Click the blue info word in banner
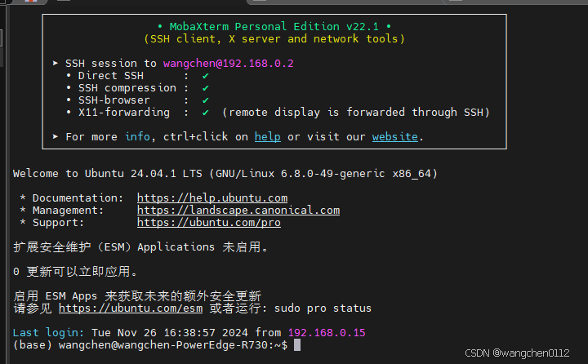Viewport: 588px width, 364px height. click(137, 137)
